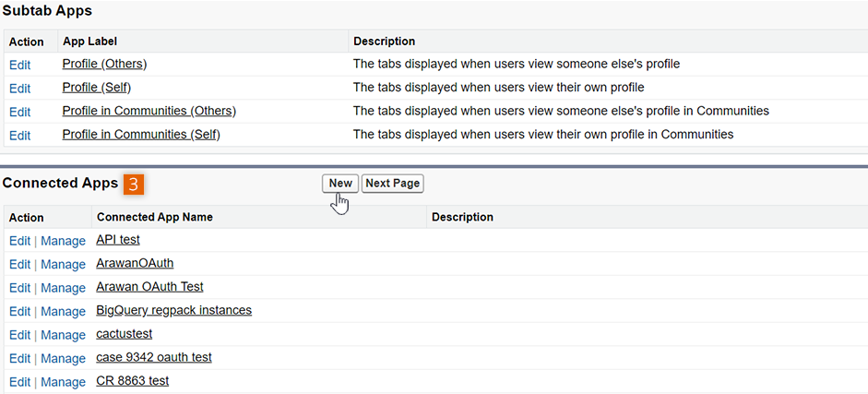This screenshot has height=394, width=868.
Task: Manage the API test connected app
Action: coord(63,241)
